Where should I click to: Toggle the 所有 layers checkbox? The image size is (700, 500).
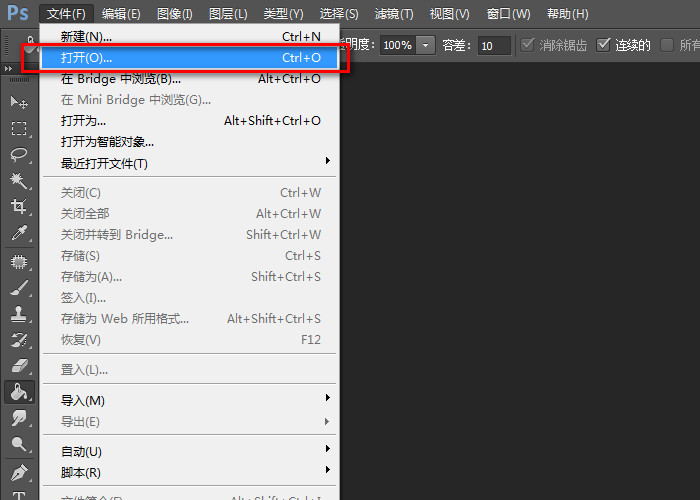click(667, 45)
